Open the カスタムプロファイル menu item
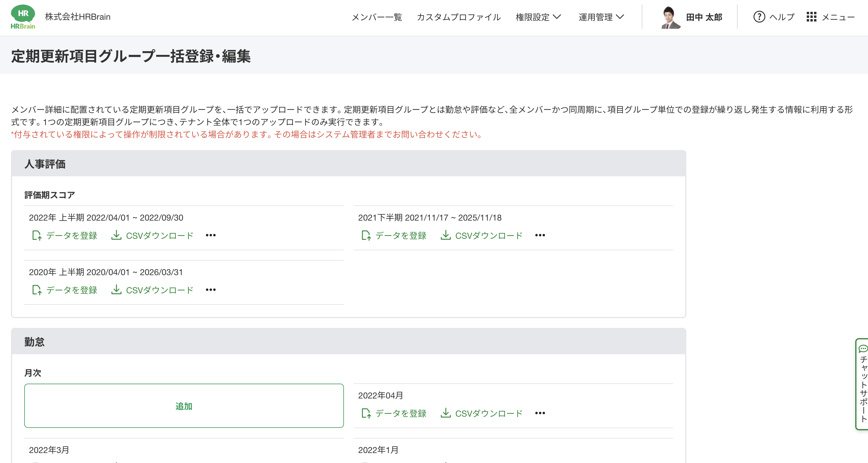This screenshot has height=463, width=868. [x=459, y=17]
